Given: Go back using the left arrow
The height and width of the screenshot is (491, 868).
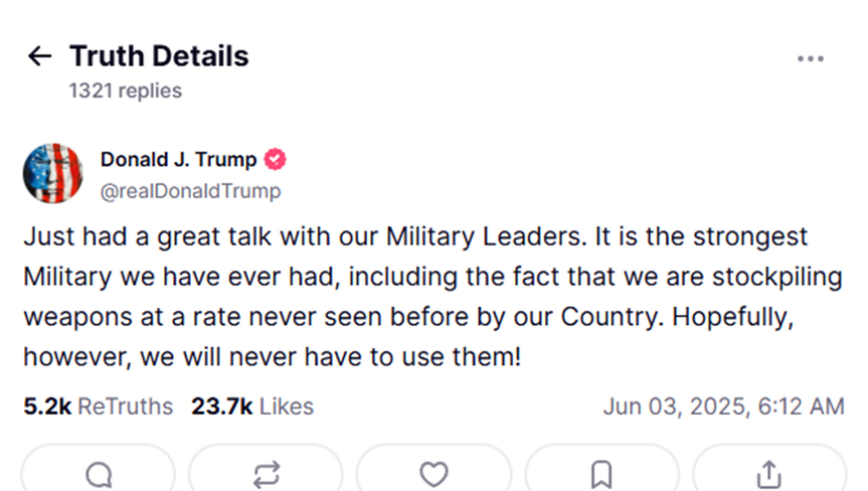Looking at the screenshot, I should tap(39, 56).
